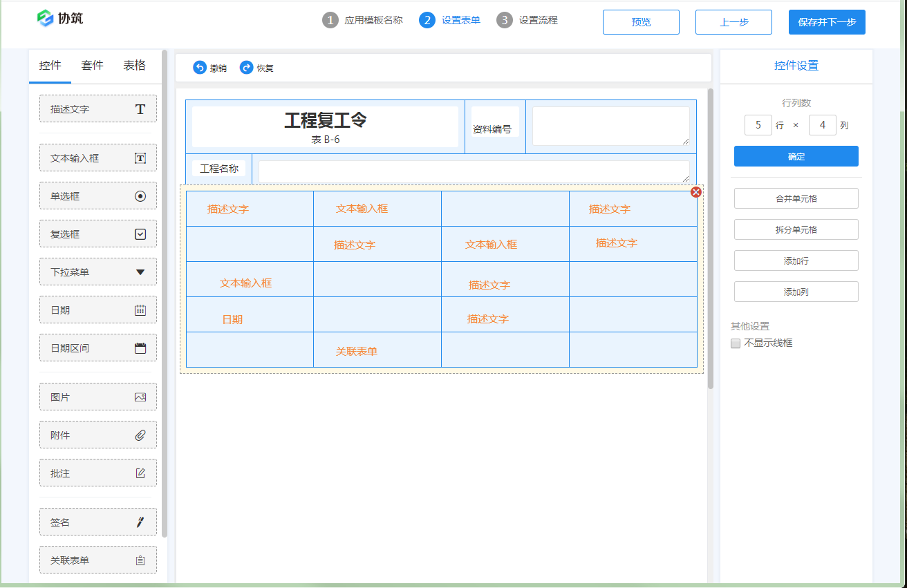907x588 pixels.
Task: Select the 单选框 radio button control
Action: click(x=97, y=196)
